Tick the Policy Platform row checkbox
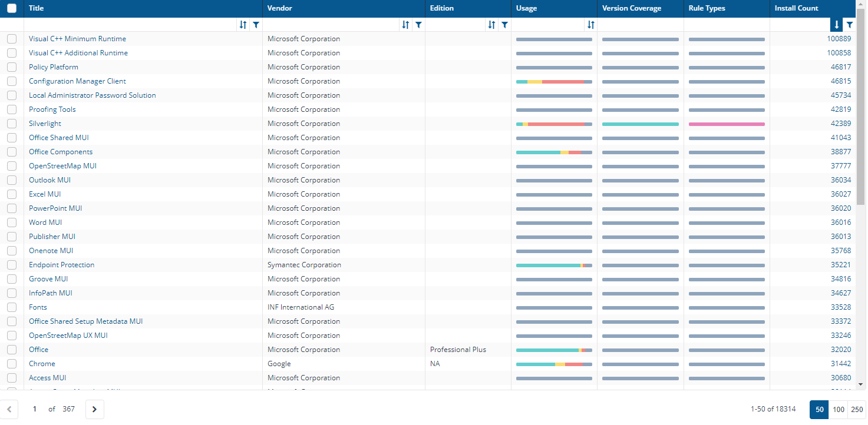Viewport: 868px width, 425px height. (x=12, y=67)
